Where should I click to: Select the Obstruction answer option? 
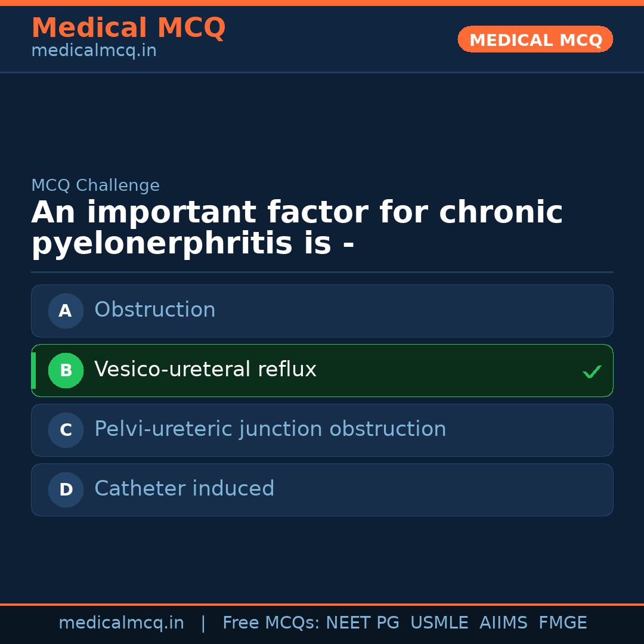(x=322, y=311)
